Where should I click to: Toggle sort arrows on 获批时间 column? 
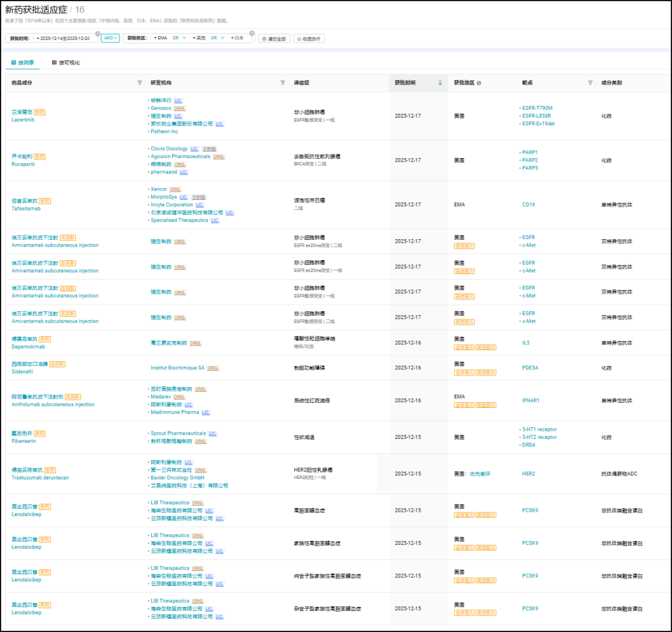440,83
